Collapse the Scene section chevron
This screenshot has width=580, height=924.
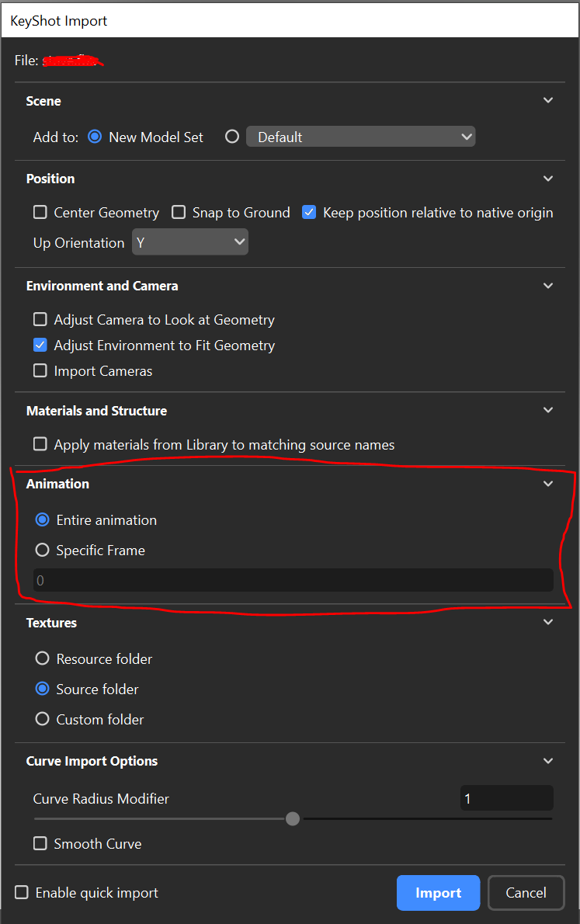pyautogui.click(x=548, y=100)
